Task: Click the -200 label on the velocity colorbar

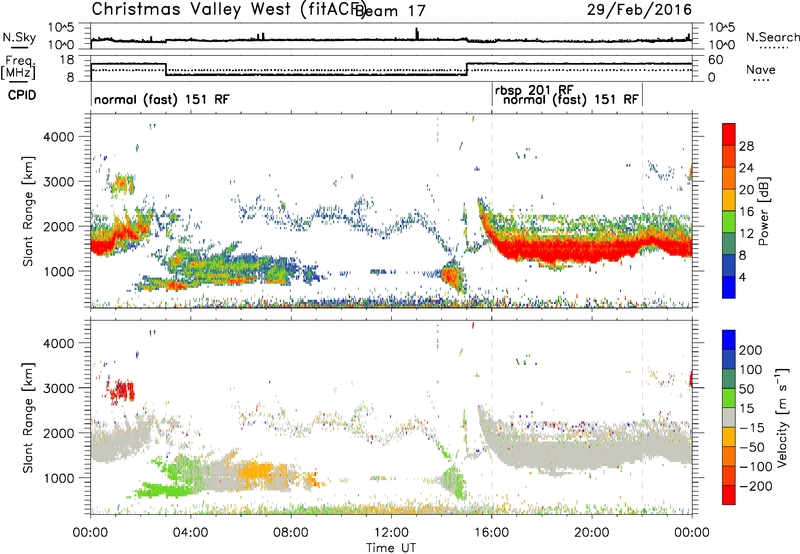Action: pyautogui.click(x=756, y=486)
